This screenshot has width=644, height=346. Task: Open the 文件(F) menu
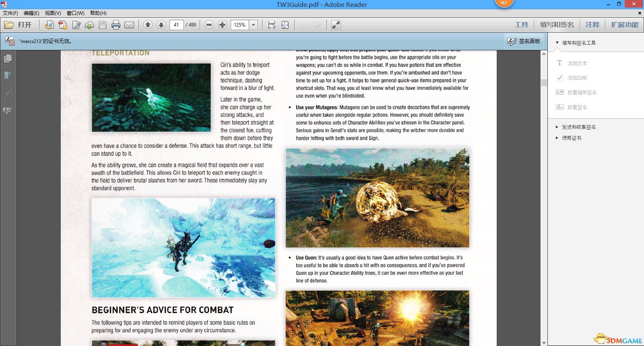10,13
